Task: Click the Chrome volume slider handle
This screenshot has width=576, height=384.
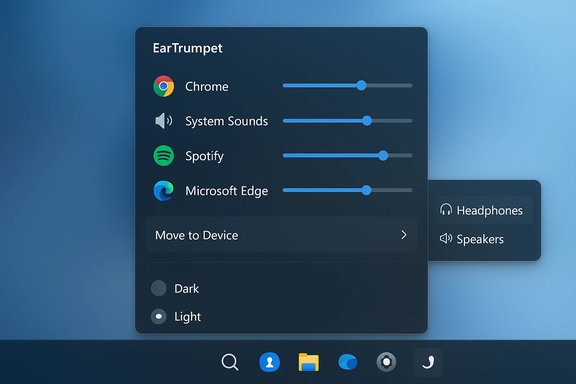Action: click(361, 86)
